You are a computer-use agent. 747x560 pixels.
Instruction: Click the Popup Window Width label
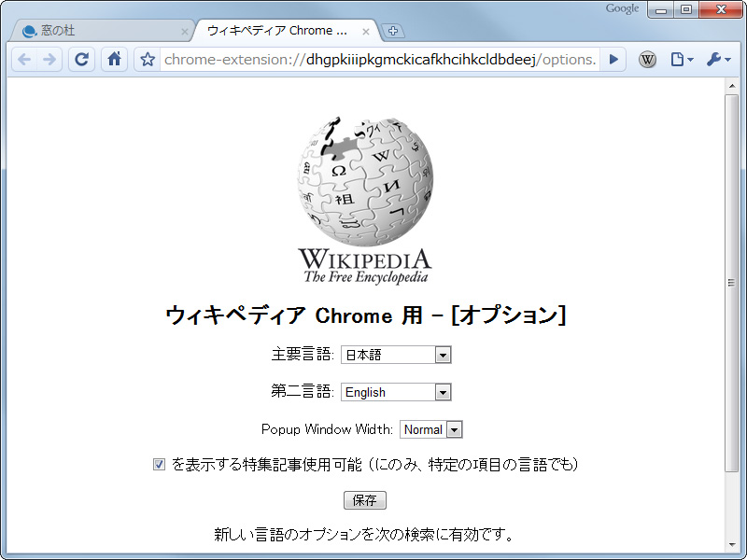click(328, 429)
